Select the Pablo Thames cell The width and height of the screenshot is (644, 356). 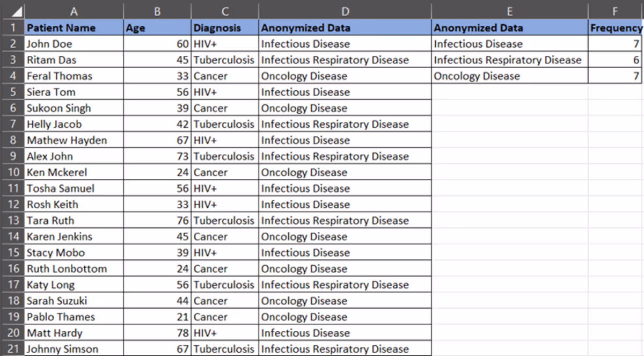point(74,317)
